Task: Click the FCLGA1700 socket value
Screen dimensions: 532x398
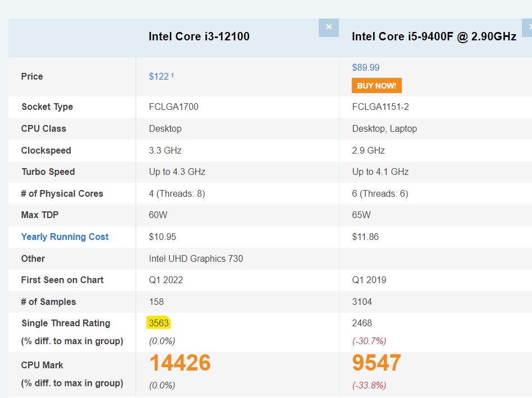Action: pos(174,107)
